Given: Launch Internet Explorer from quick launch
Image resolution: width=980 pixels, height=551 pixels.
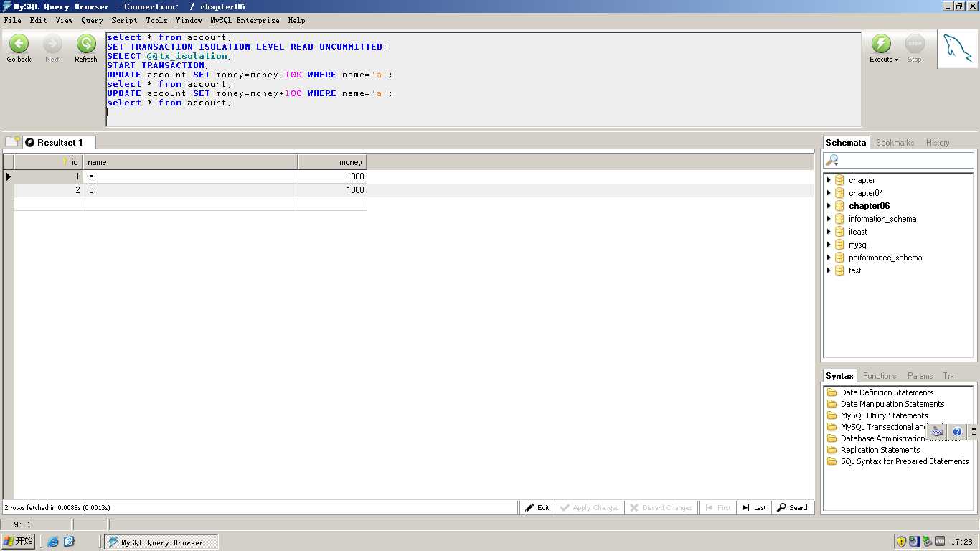Looking at the screenshot, I should click(x=53, y=542).
